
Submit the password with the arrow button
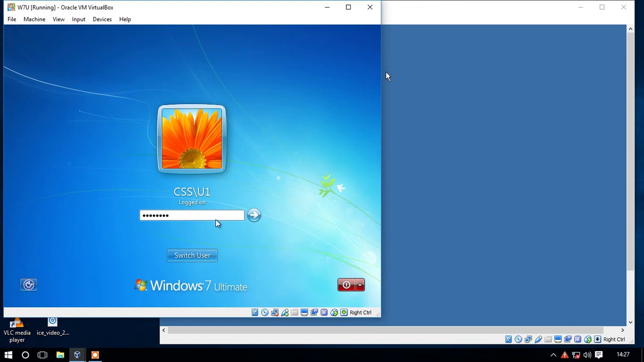[254, 215]
